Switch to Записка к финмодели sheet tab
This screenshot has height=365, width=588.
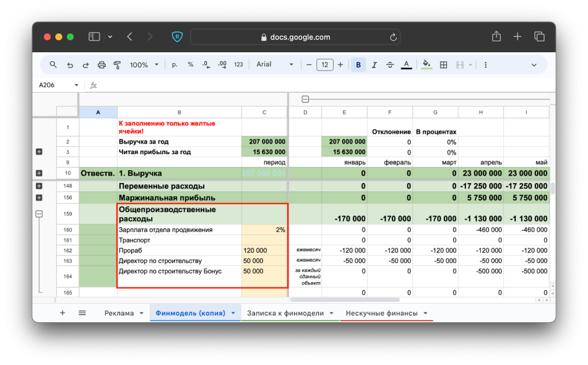(285, 313)
